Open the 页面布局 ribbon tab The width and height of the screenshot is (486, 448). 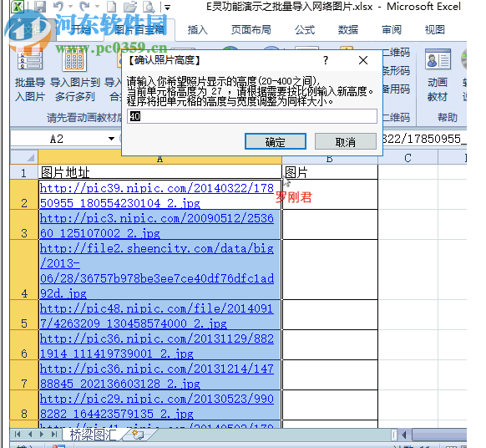251,30
